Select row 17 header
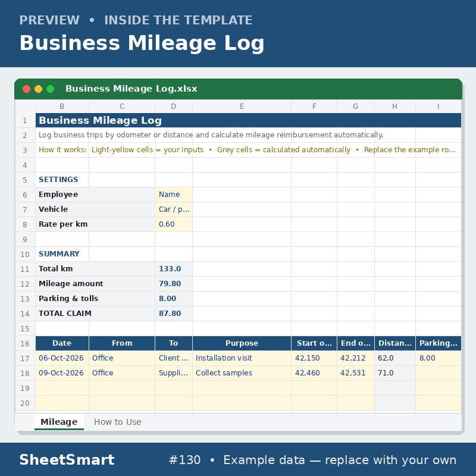This screenshot has width=476, height=476. (25, 358)
